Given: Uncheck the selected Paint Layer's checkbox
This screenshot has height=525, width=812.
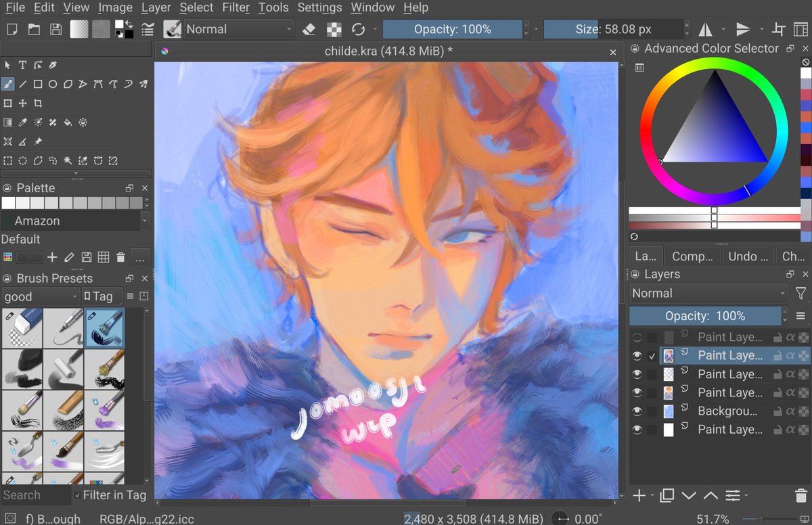Looking at the screenshot, I should coord(652,355).
